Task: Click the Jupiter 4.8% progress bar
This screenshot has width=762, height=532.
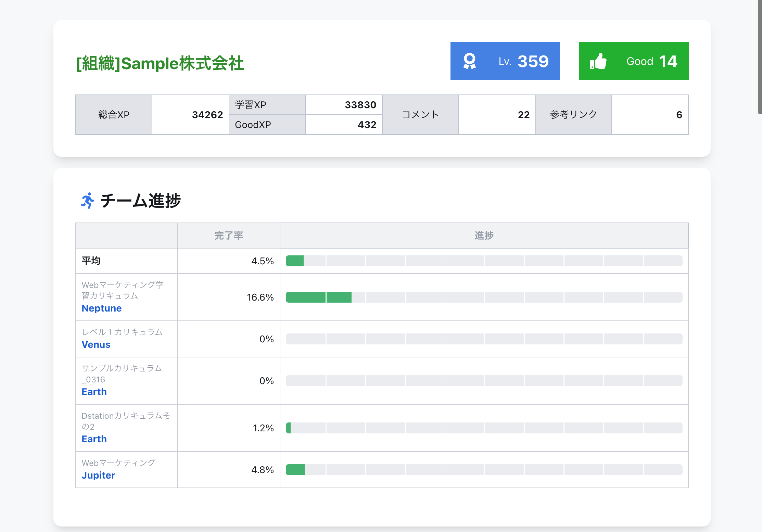Action: pyautogui.click(x=484, y=470)
